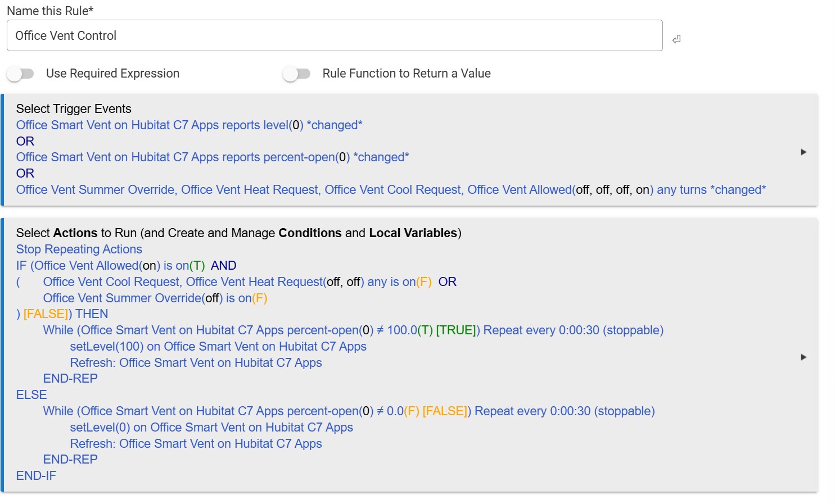Open the While percent-open ≠ 0.0 line

[x=348, y=411]
